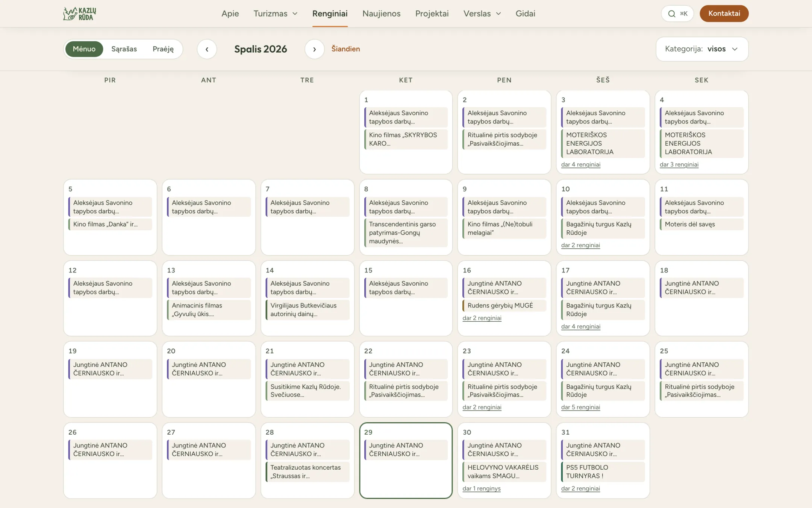Open Rudens gėrybių MUGĖ event
The height and width of the screenshot is (508, 812).
click(504, 306)
